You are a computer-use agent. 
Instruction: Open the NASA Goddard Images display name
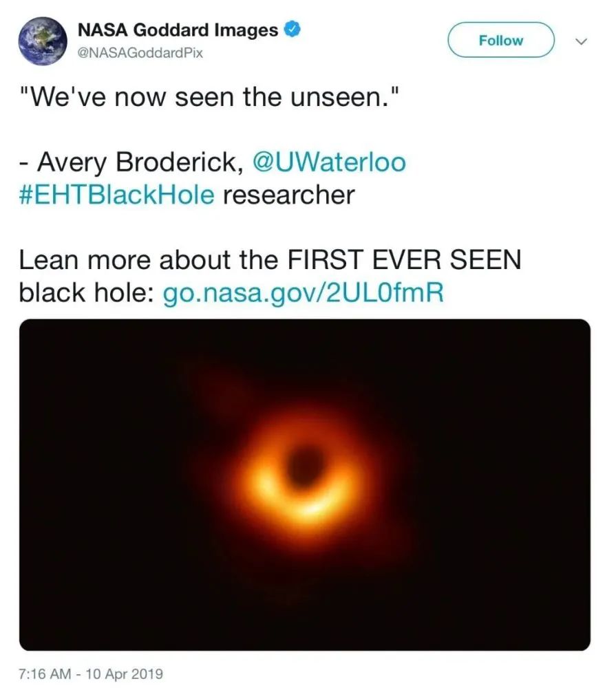pyautogui.click(x=178, y=30)
